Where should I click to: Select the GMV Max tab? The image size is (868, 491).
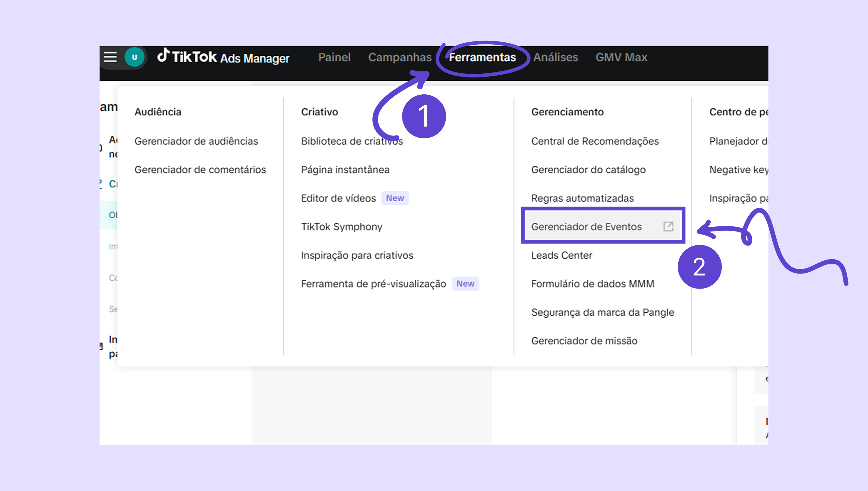621,57
